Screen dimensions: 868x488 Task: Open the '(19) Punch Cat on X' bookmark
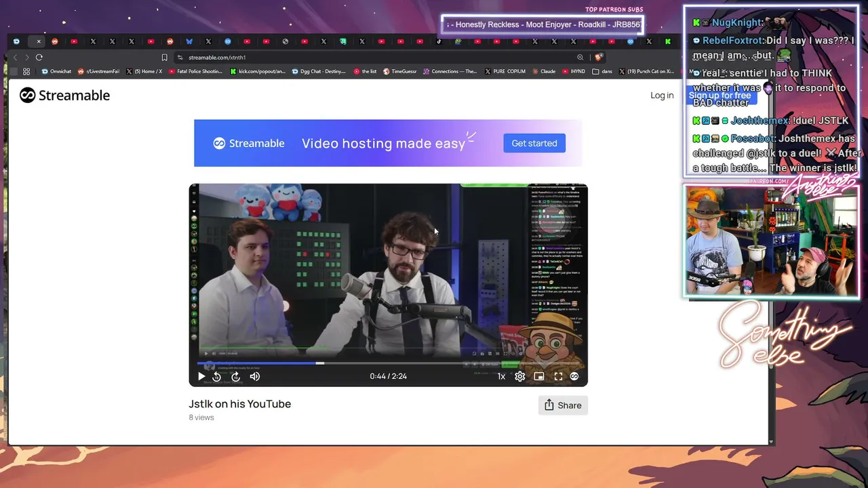[646, 71]
